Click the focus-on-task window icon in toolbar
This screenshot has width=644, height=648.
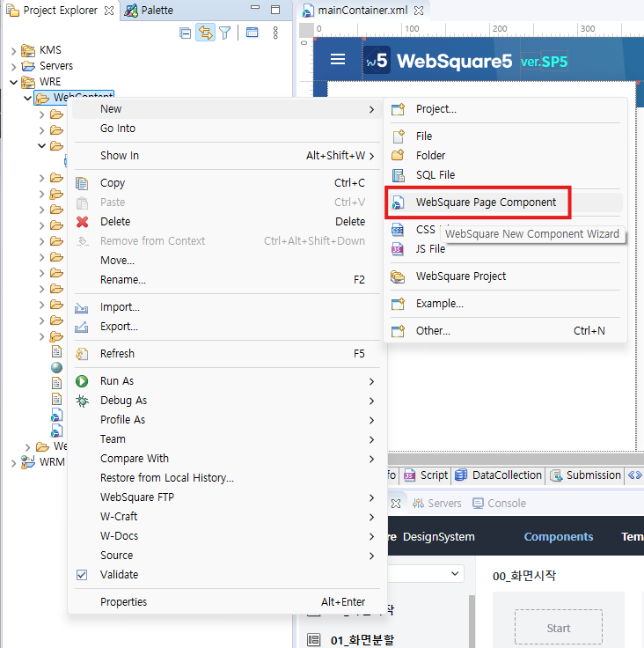(x=252, y=33)
